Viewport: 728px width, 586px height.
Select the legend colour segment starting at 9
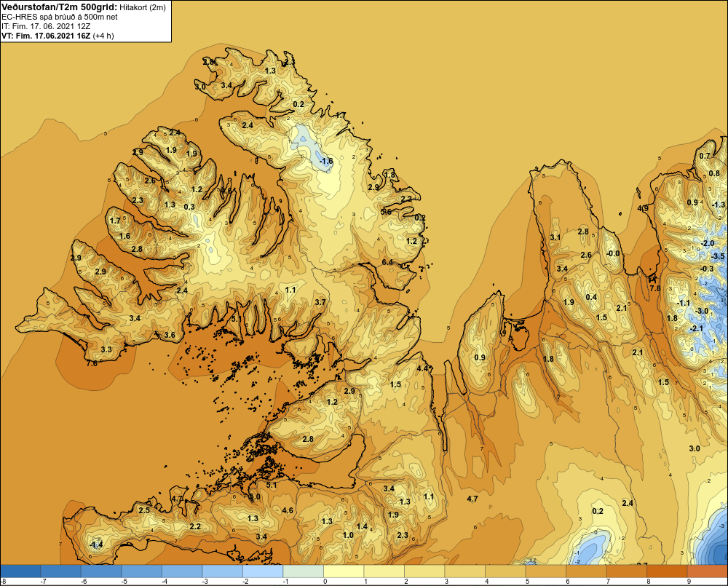[708, 571]
